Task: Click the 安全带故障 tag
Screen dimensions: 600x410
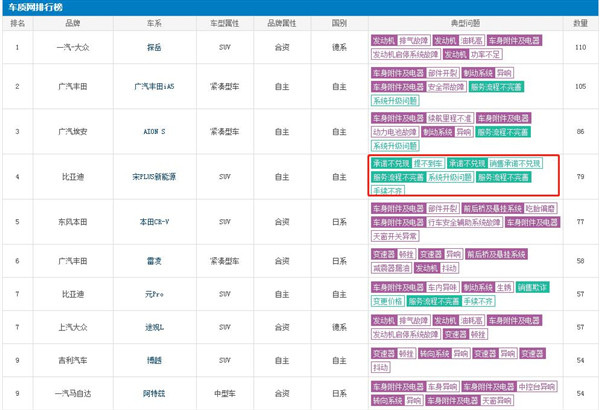Action: pyautogui.click(x=446, y=87)
